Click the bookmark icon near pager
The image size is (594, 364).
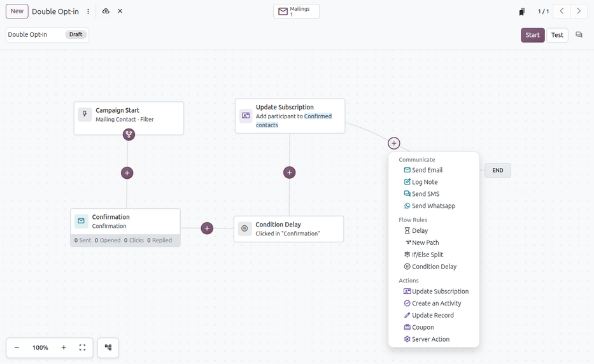522,11
